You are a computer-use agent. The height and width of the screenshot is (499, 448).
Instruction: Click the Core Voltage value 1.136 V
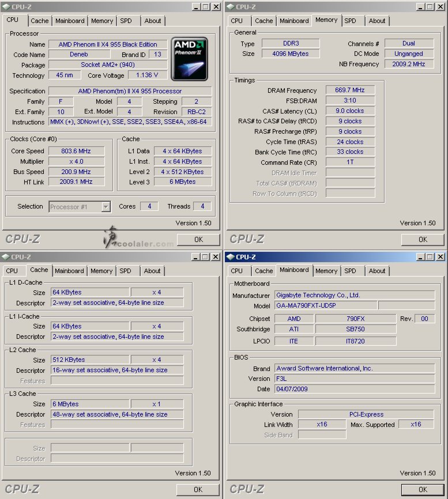[x=147, y=75]
